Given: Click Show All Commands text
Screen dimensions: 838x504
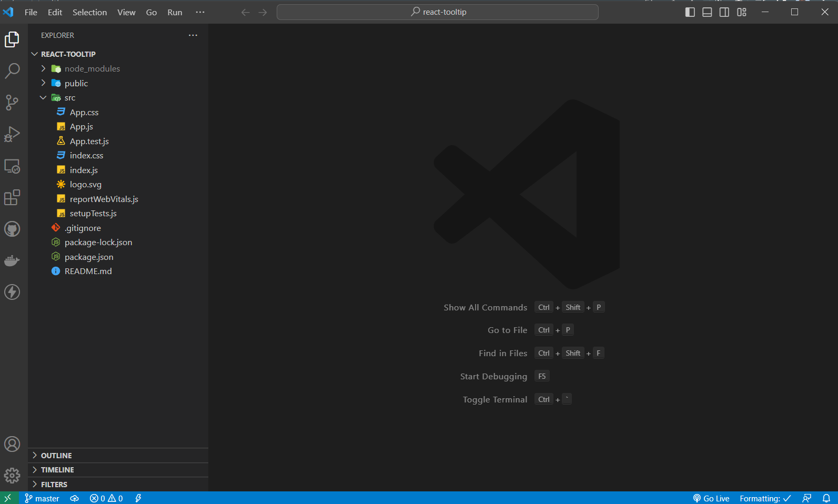Looking at the screenshot, I should coord(485,307).
